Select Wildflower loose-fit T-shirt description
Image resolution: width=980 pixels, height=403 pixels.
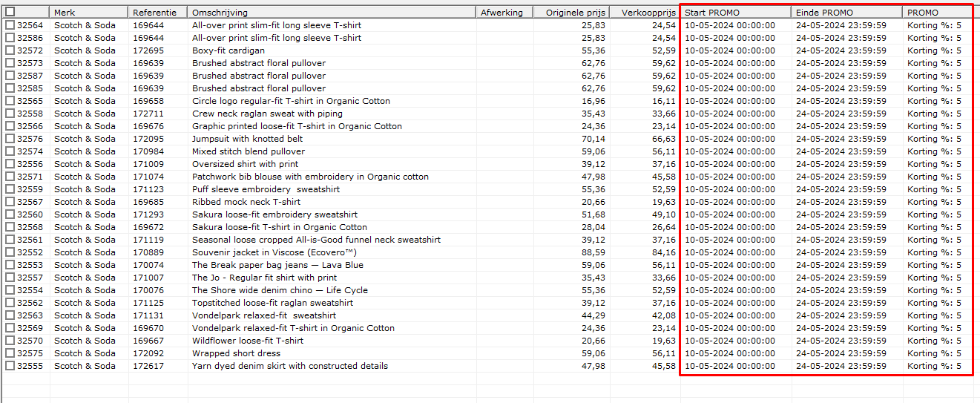pyautogui.click(x=248, y=341)
